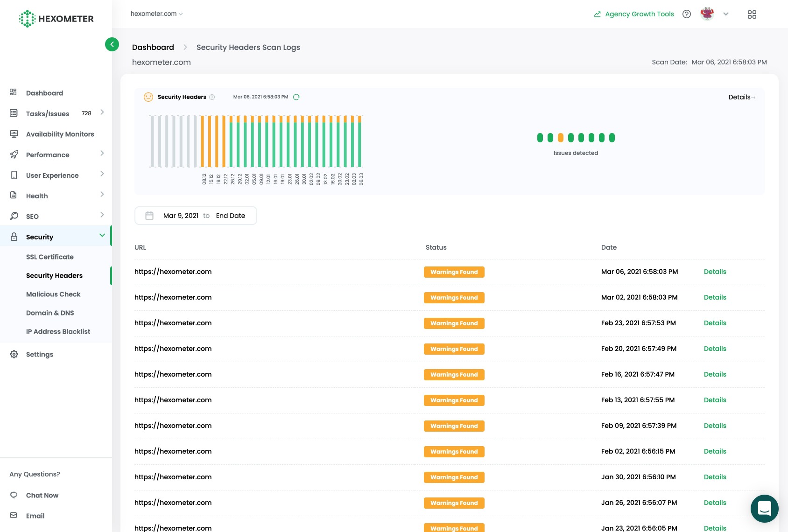
Task: Click the orange face status icon
Action: point(148,97)
